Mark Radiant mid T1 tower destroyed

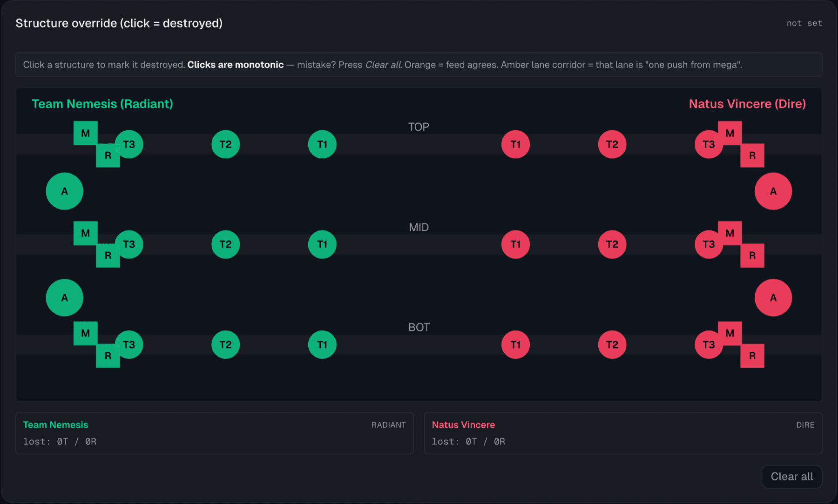coord(322,244)
